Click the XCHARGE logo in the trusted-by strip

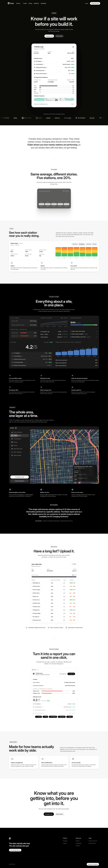(80, 118)
